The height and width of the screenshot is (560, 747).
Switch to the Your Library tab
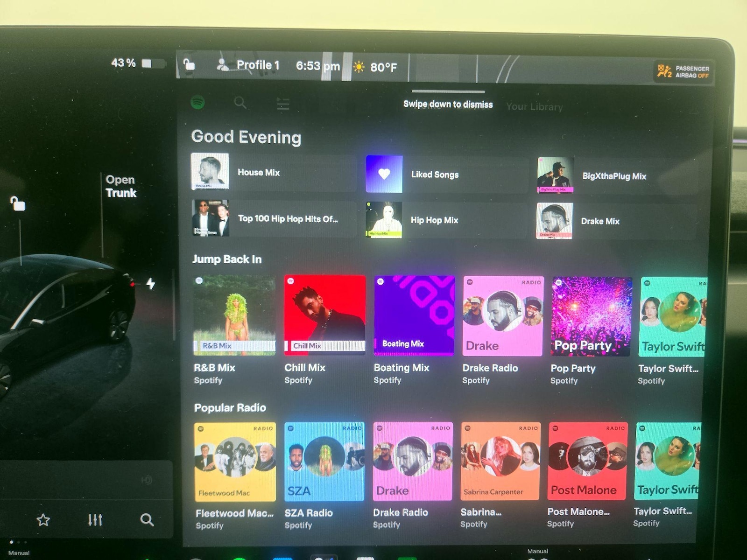pos(535,107)
